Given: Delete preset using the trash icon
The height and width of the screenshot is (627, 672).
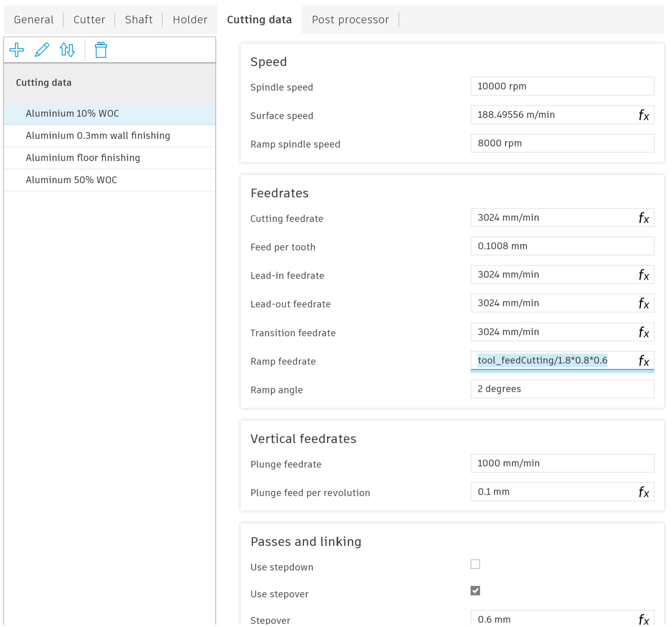Looking at the screenshot, I should tap(101, 50).
